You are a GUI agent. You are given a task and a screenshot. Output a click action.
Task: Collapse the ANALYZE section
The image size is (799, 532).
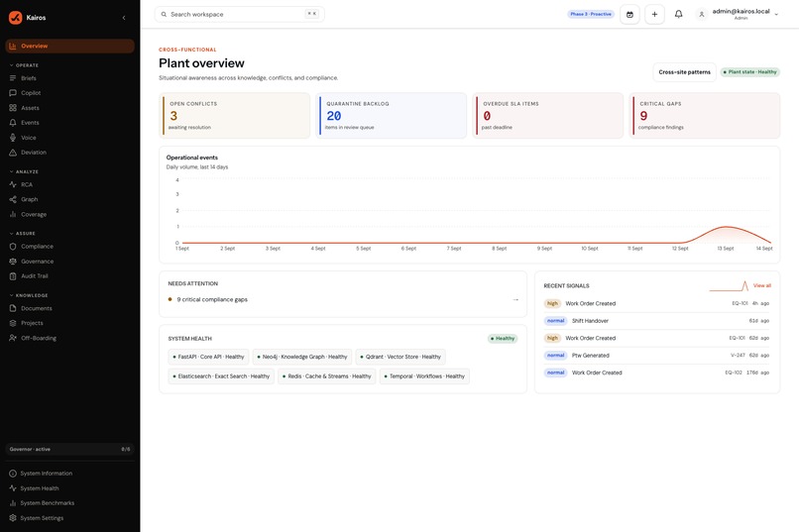point(24,171)
